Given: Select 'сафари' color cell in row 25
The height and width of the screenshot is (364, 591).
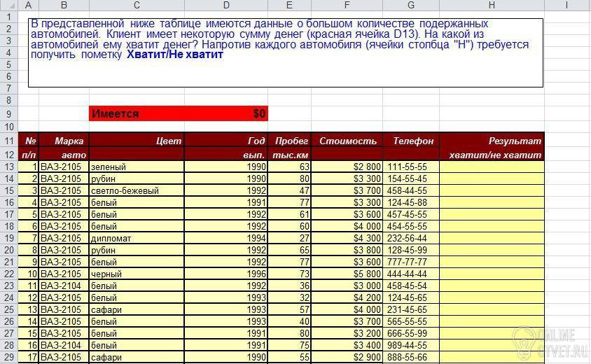Looking at the screenshot, I should click(137, 309).
